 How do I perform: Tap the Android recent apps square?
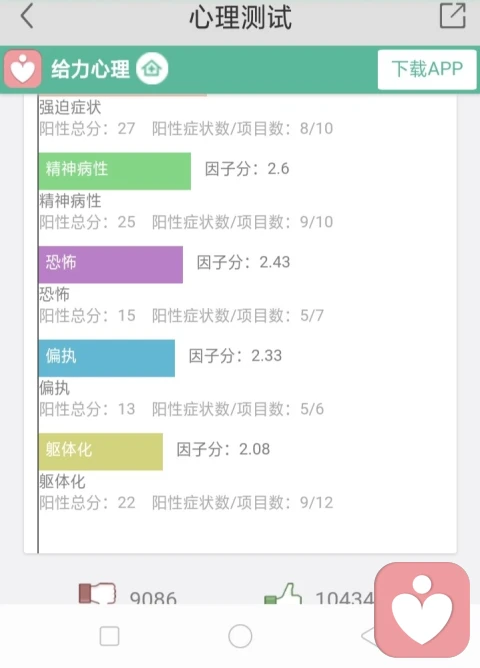pos(109,636)
